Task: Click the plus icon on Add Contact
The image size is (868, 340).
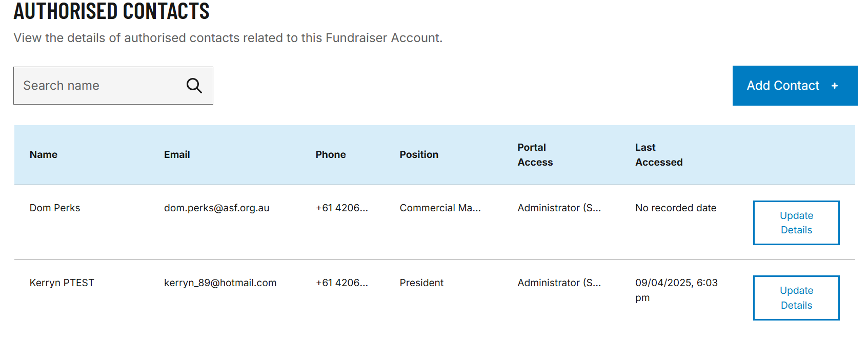Action: (x=835, y=86)
